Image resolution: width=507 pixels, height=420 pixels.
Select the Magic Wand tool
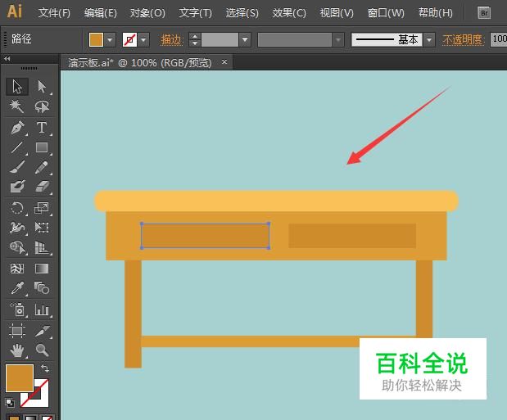click(x=17, y=106)
